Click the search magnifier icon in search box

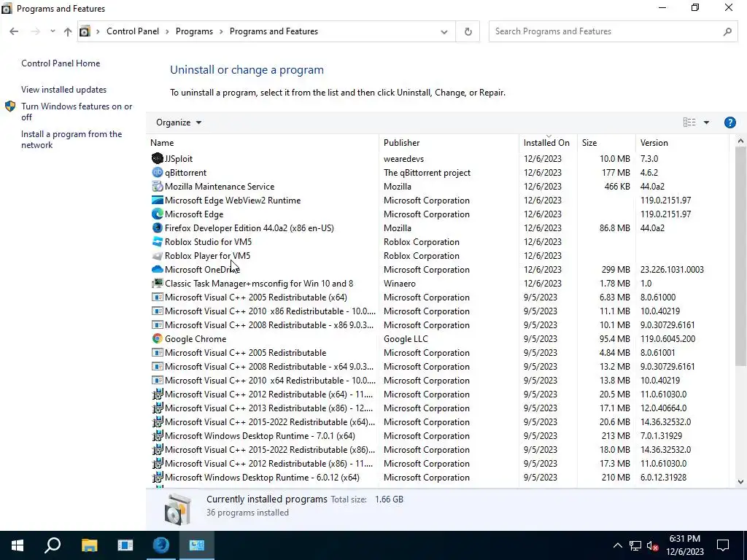point(727,31)
